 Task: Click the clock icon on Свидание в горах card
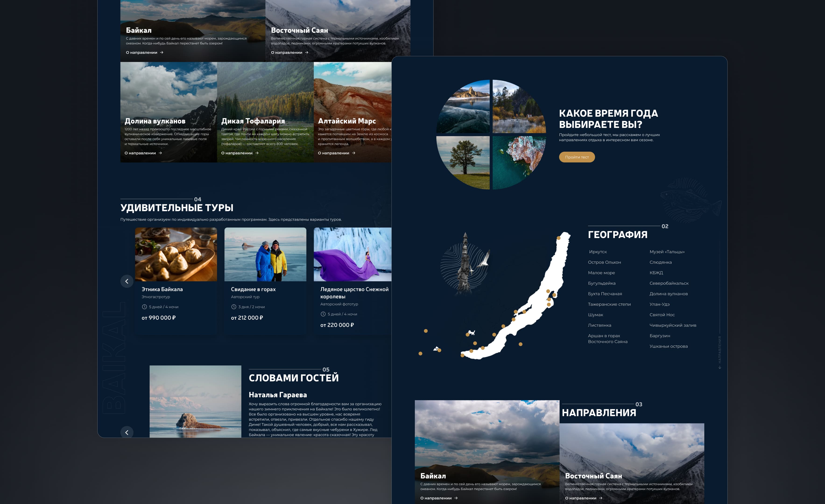pyautogui.click(x=234, y=307)
